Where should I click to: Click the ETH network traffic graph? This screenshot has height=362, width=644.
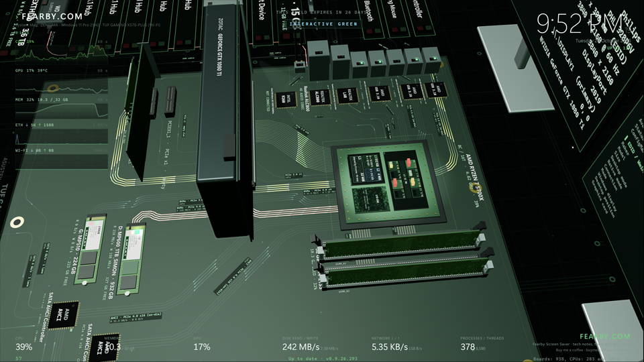pos(62,136)
